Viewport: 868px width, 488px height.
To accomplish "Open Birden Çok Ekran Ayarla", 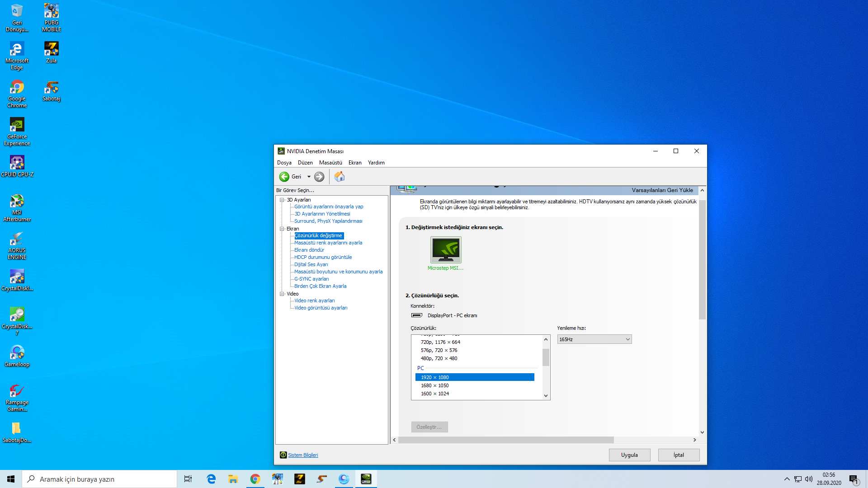I will (x=321, y=286).
